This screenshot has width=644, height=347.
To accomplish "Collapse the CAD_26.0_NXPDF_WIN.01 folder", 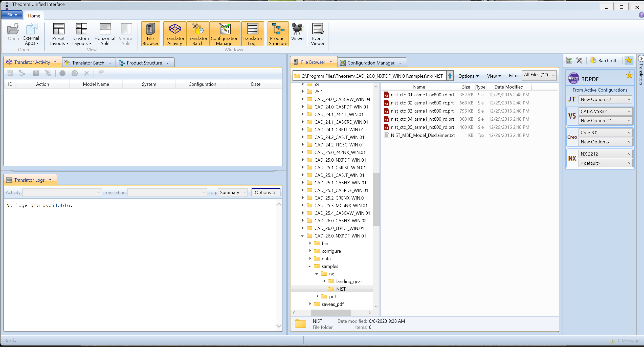I will (302, 236).
